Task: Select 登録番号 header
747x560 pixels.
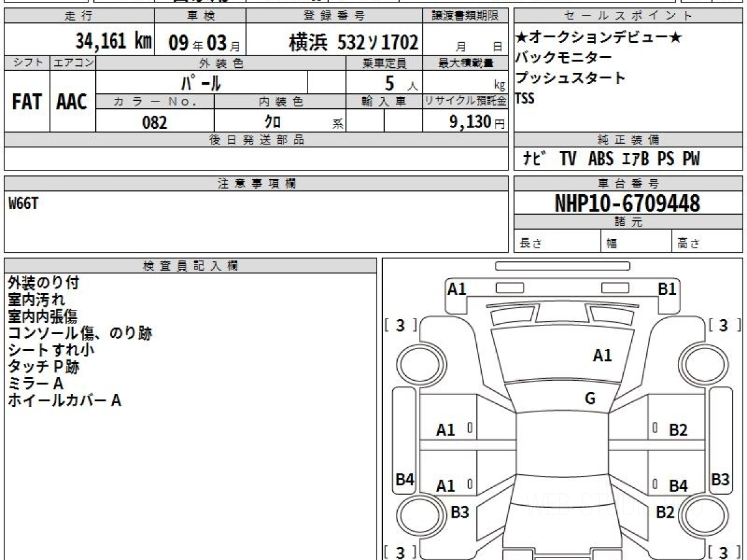Action: pyautogui.click(x=334, y=16)
